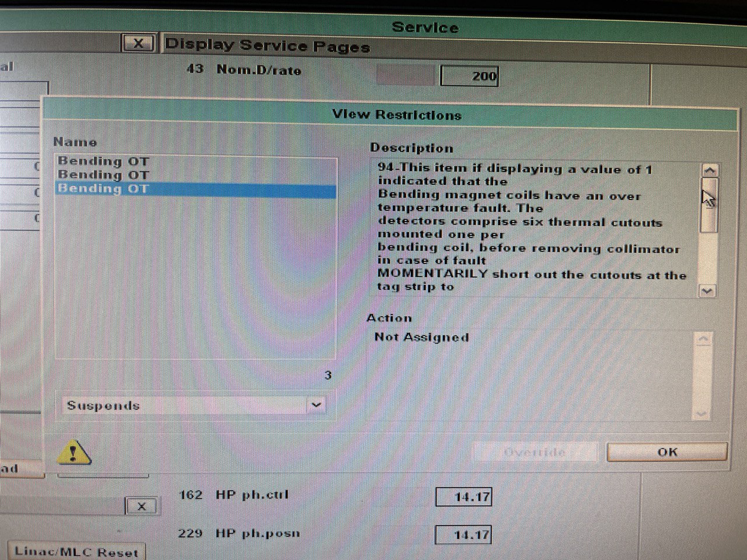Click the Not Assigned action text

422,337
